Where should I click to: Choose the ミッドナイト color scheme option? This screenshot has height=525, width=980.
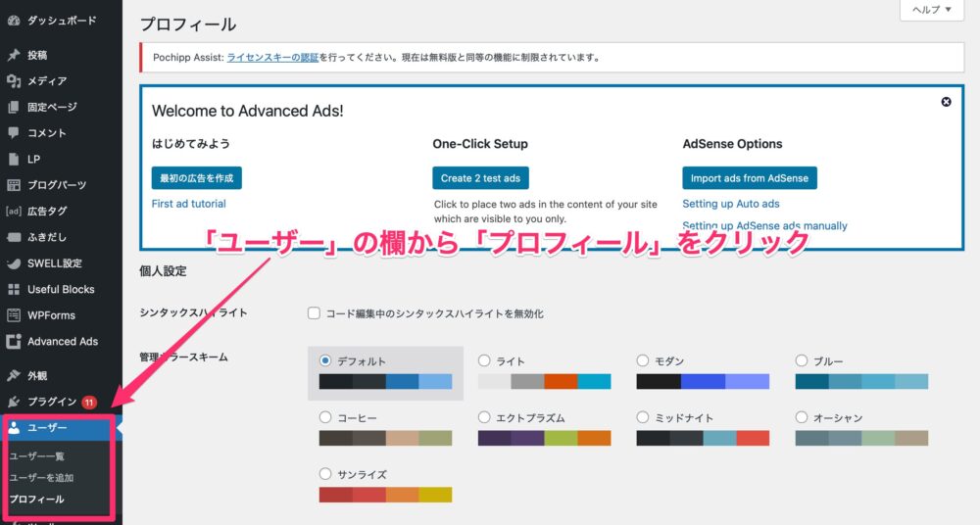pos(643,417)
